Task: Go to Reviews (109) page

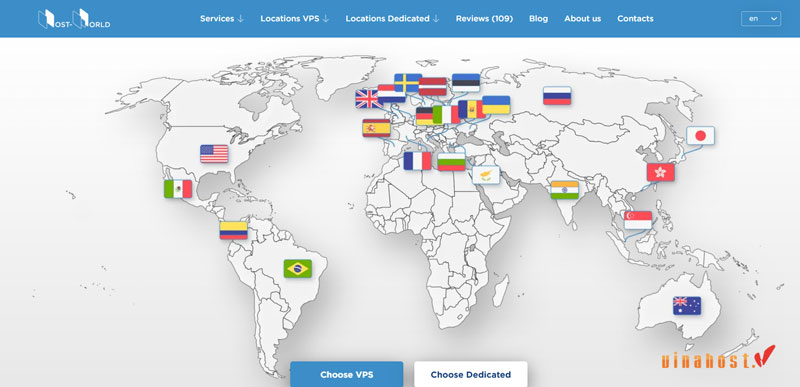Action: click(484, 18)
